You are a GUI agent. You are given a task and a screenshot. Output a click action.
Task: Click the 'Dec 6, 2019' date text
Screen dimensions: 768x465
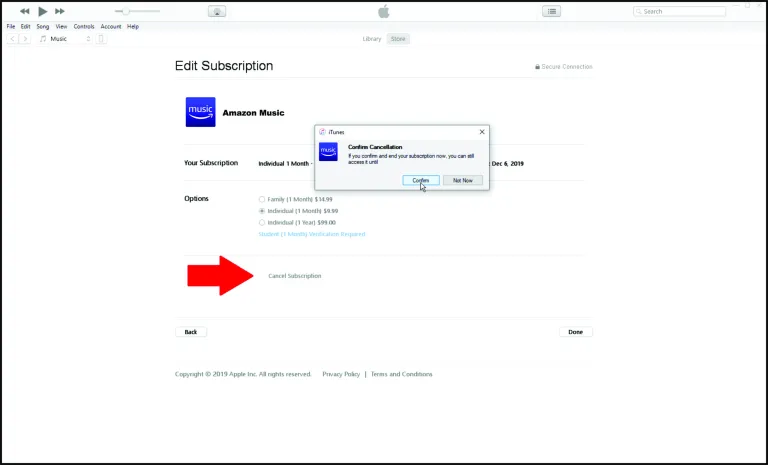coord(507,164)
